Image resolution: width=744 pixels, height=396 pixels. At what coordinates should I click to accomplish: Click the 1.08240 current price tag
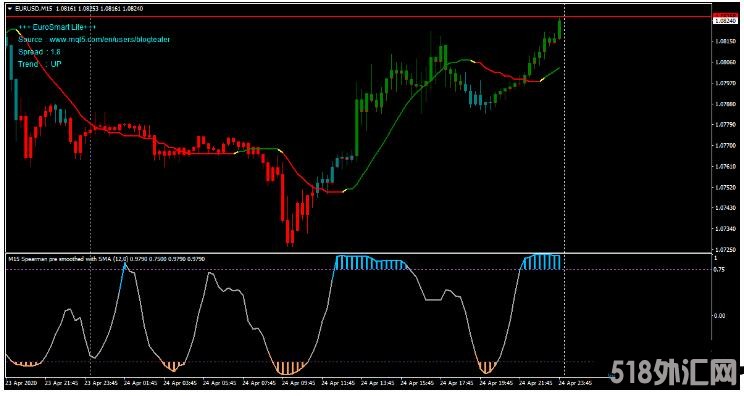(x=725, y=21)
